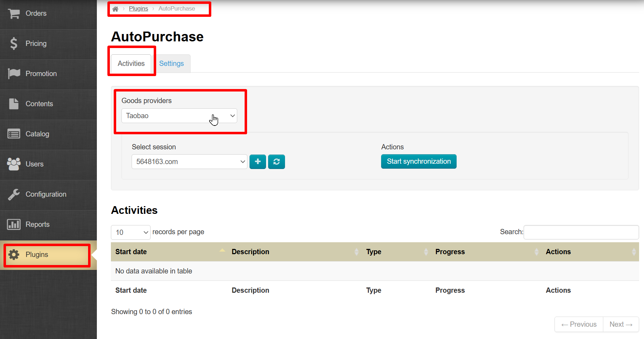The height and width of the screenshot is (339, 644).
Task: Select the Activities tab
Action: point(131,63)
